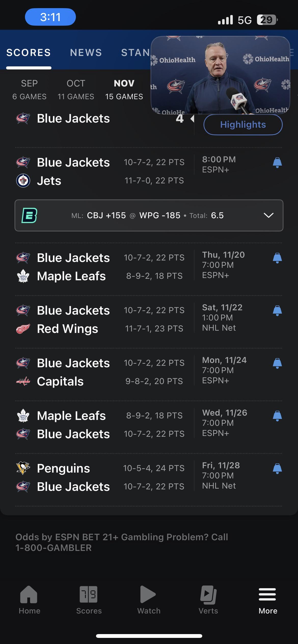Toggle alert bell for Red Wings game
This screenshot has width=298, height=644.
[x=277, y=311]
